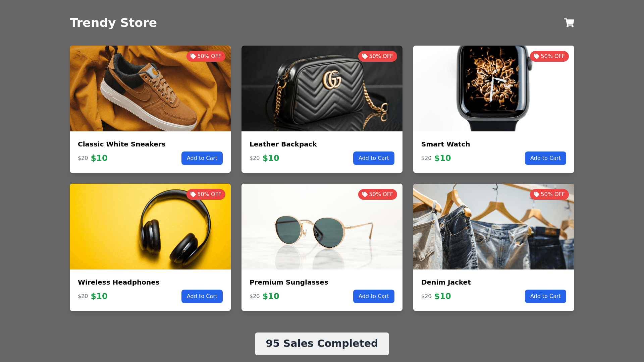The width and height of the screenshot is (644, 362).
Task: Click the 50% OFF tag on Denim Jacket
Action: coord(549,194)
